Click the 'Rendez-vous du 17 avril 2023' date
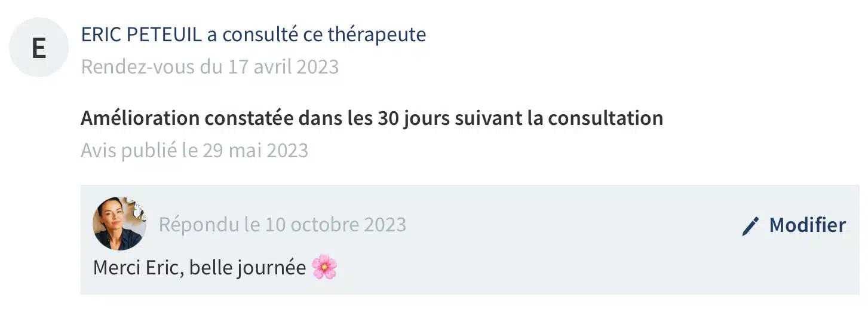 tap(210, 66)
